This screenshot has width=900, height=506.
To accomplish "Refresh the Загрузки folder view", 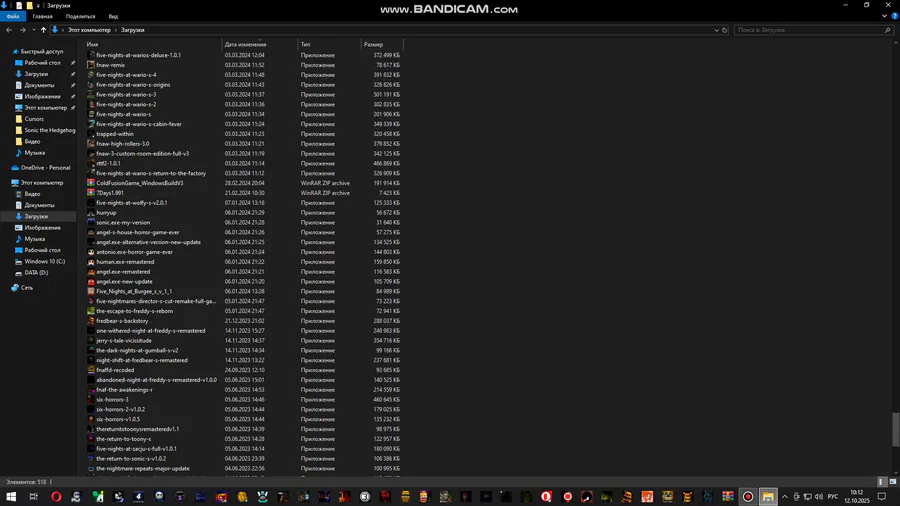I will (x=724, y=30).
